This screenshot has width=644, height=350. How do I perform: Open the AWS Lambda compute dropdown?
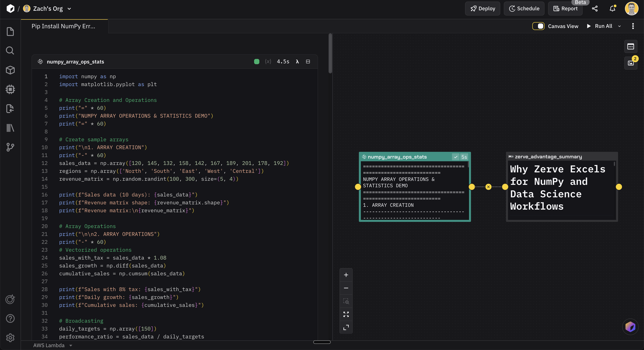(53, 345)
